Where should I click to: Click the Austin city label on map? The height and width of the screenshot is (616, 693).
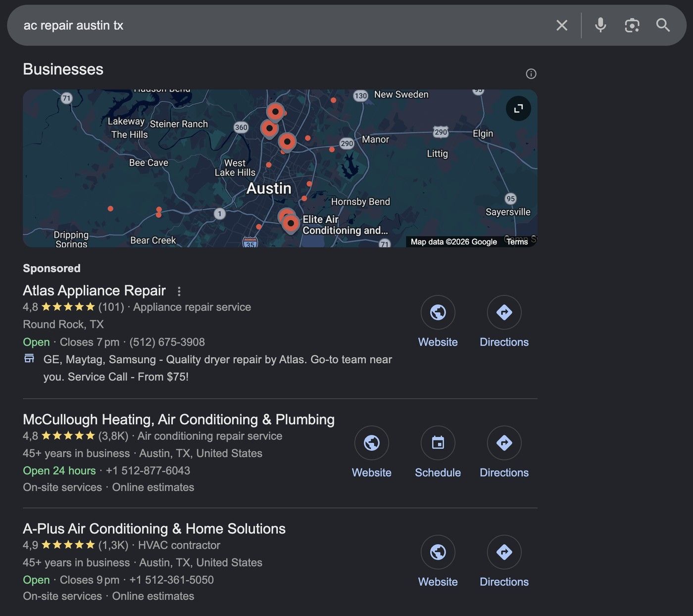click(x=269, y=189)
